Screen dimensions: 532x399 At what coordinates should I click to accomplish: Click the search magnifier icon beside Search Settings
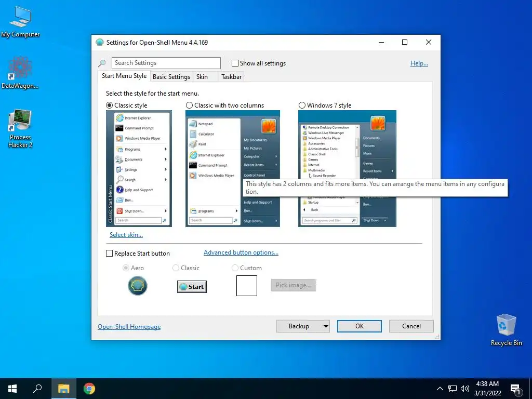coord(102,63)
